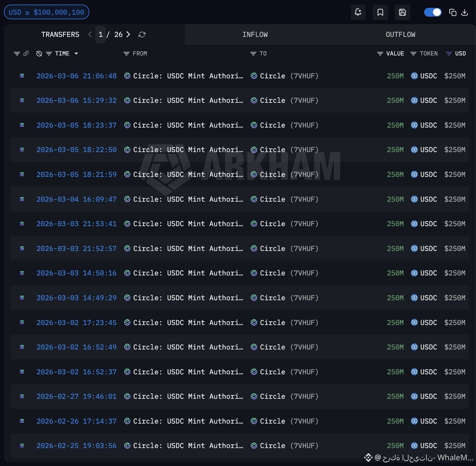Image resolution: width=476 pixels, height=466 pixels.
Task: Click recipient Circle (7VHUF) on 14:50:16 row
Action: click(289, 273)
